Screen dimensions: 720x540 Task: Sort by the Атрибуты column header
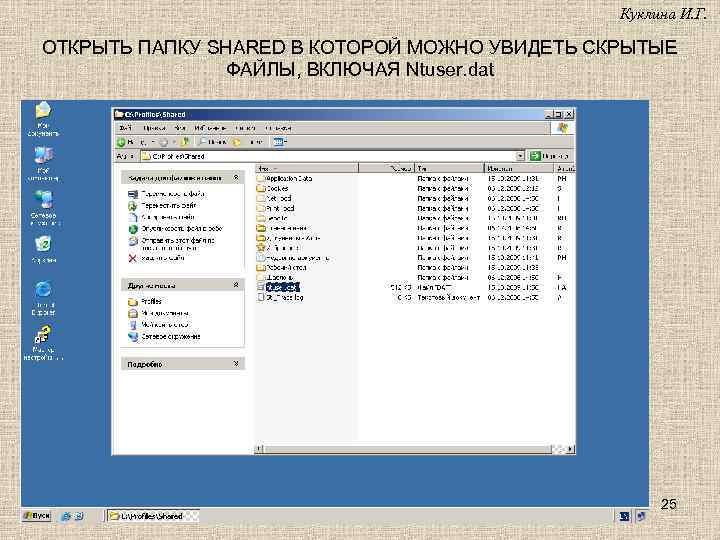click(565, 169)
